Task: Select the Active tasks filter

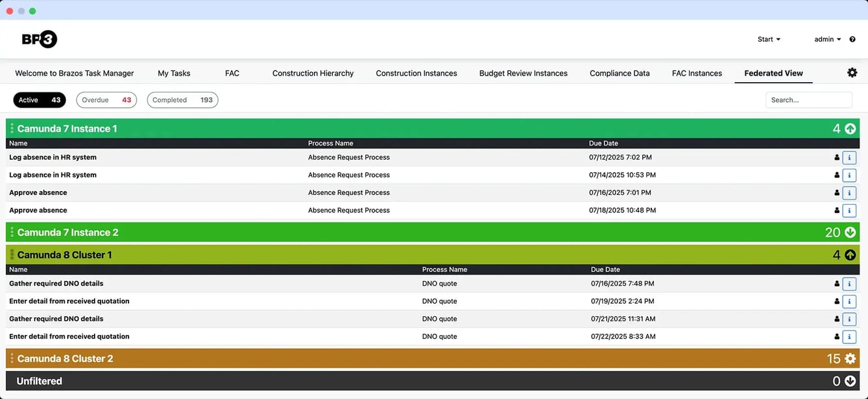Action: [39, 100]
